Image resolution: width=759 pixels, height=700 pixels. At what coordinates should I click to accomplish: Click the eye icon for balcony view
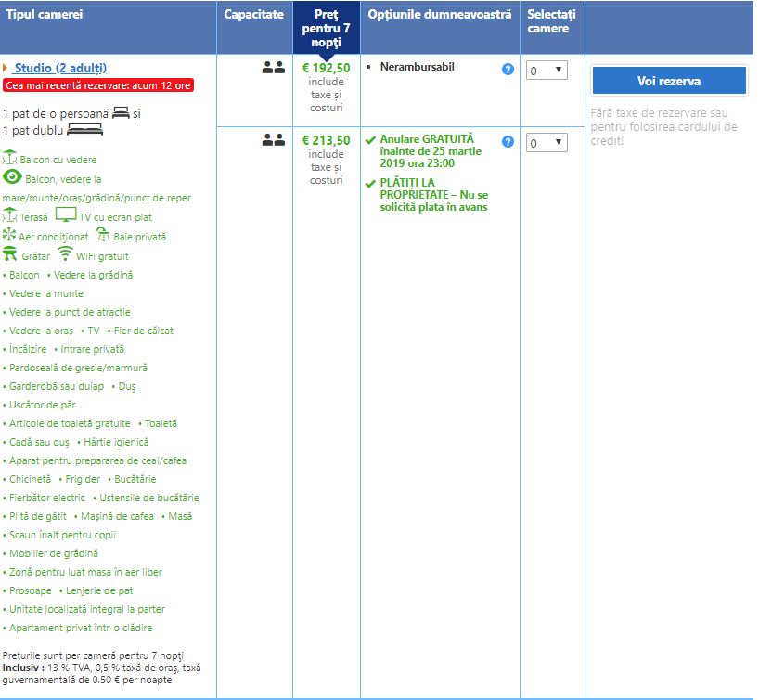pos(12,177)
